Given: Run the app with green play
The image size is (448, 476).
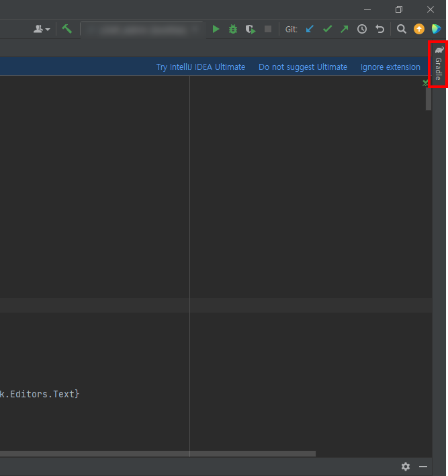Looking at the screenshot, I should point(216,29).
